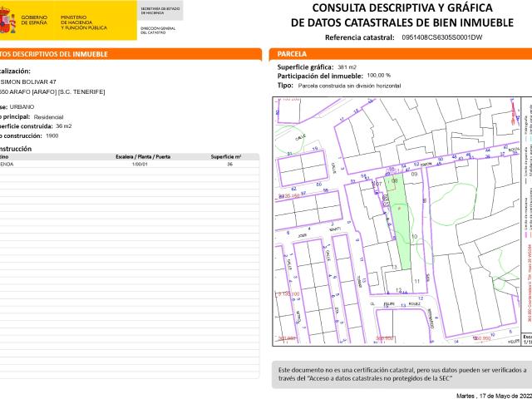Click "Acceso a datos catastrales no protegidos de la SEC"
Image resolution: width=532 pixels, height=399 pixels.
[380, 378]
